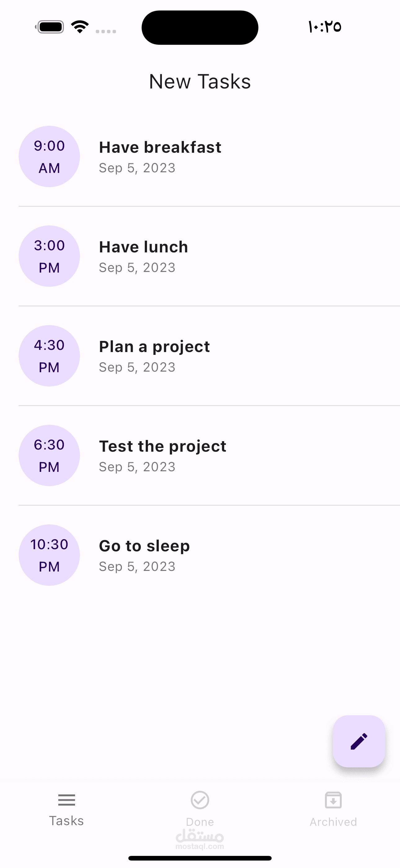Open the Have breakfast task
This screenshot has height=868, width=400.
point(160,147)
